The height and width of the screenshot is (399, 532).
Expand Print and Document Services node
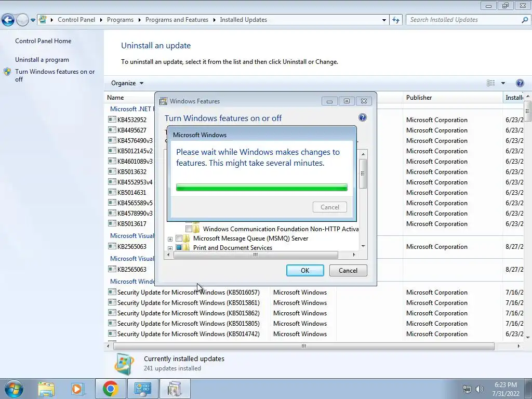point(170,248)
